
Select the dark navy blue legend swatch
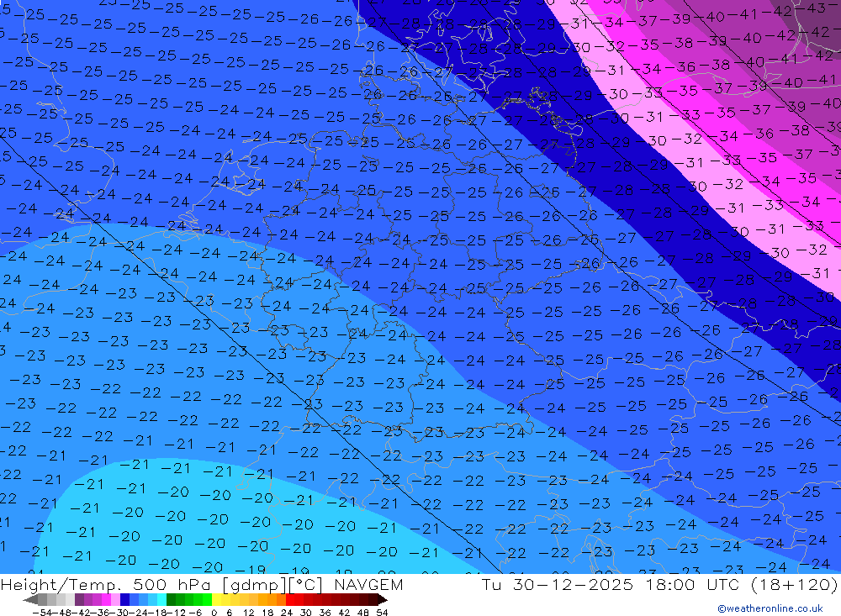(125, 599)
